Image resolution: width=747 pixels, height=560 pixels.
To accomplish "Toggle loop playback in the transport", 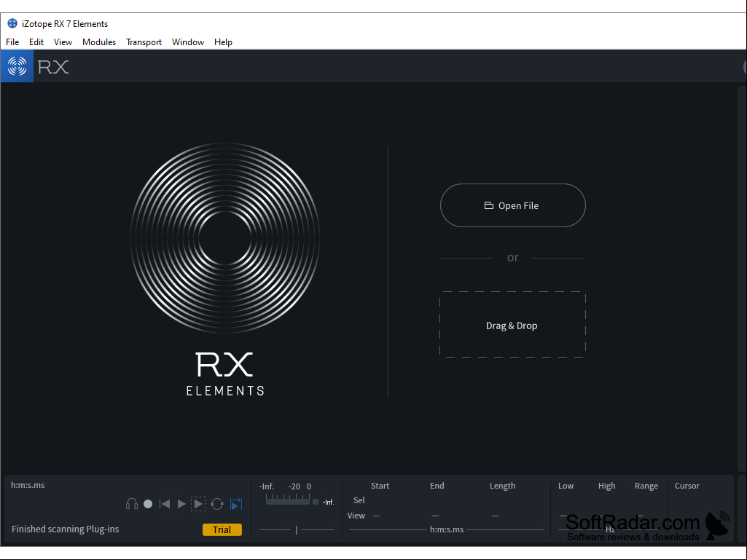I will 217,504.
